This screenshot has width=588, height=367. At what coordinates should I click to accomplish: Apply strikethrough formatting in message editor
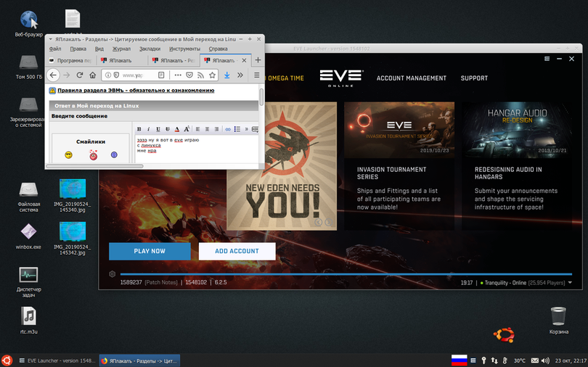click(x=168, y=129)
